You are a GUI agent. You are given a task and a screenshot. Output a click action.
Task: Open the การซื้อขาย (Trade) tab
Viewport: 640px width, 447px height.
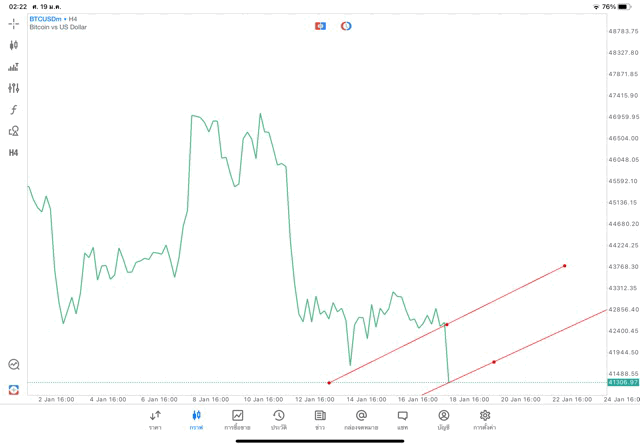[x=237, y=419]
